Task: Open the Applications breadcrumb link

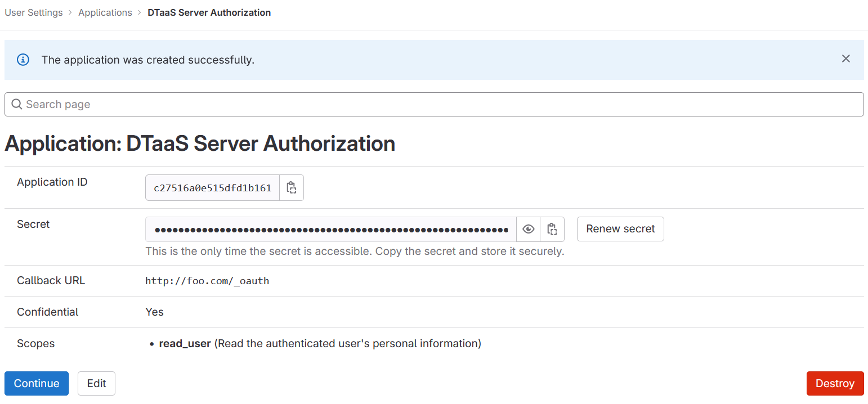Action: point(105,12)
